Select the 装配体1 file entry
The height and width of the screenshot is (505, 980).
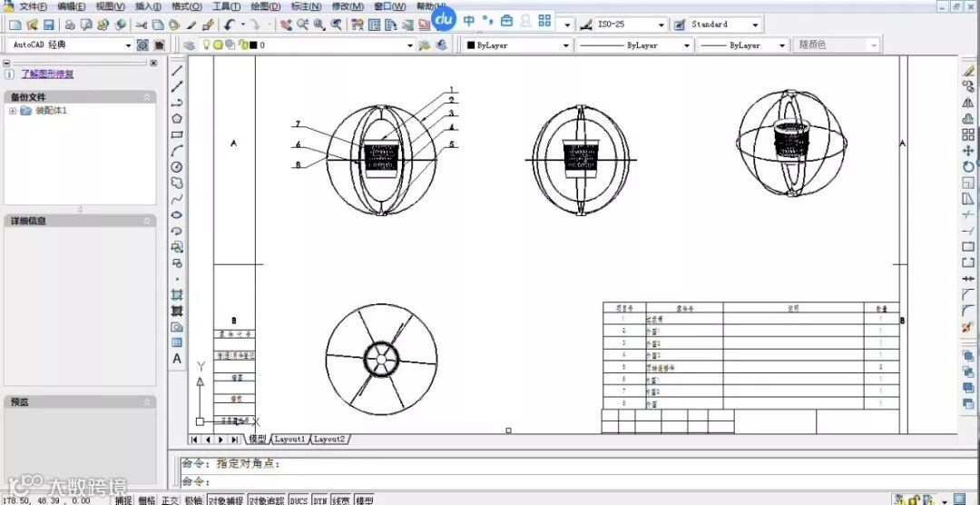coord(51,111)
